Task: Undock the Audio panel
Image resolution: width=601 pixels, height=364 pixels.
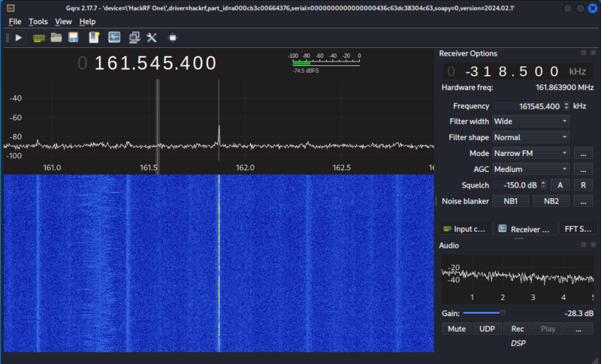Action: click(583, 245)
